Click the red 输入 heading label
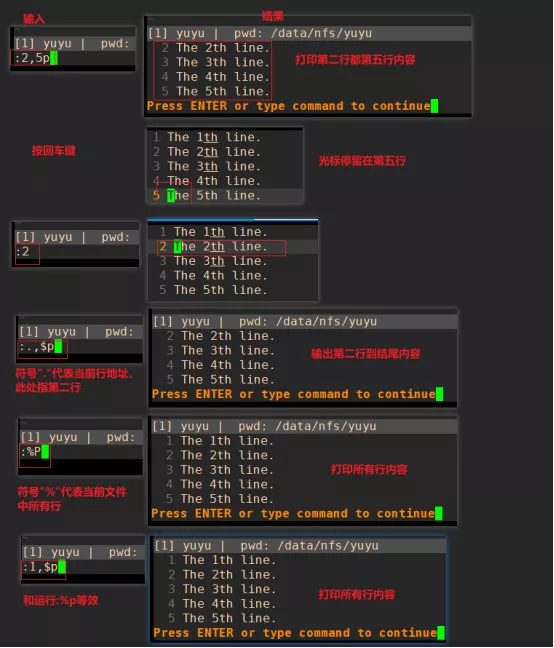This screenshot has width=554, height=648. click(33, 19)
